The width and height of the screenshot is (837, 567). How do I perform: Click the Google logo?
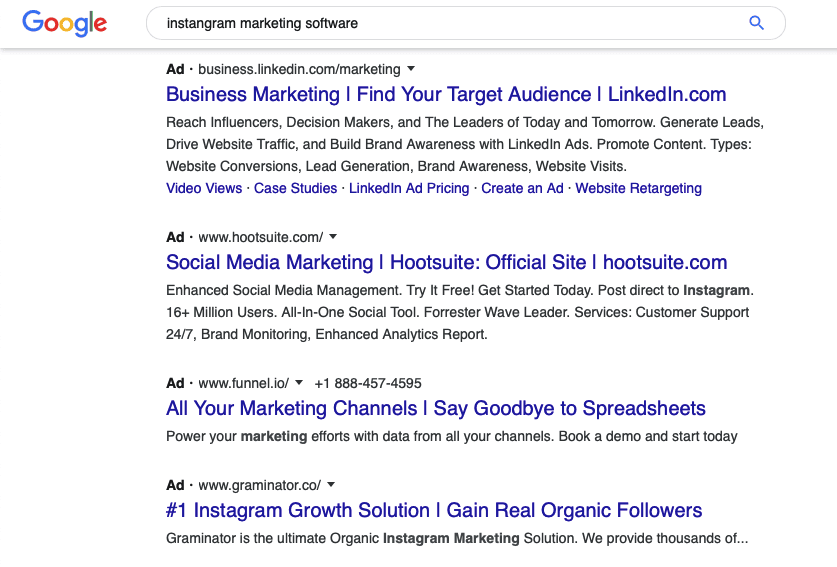click(65, 23)
